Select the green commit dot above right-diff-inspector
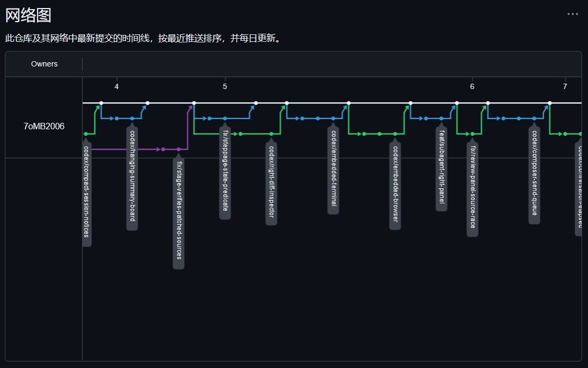The height and width of the screenshot is (368, 588). click(271, 134)
